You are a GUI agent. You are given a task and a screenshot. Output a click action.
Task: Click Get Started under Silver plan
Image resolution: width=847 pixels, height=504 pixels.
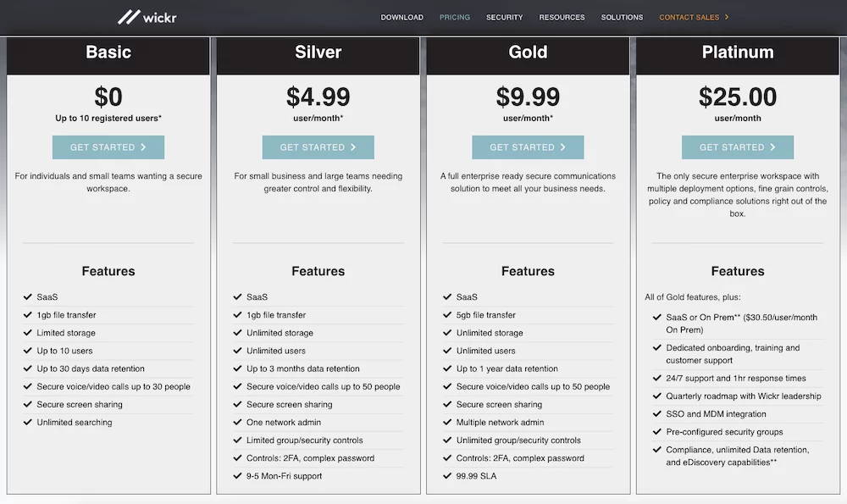coord(318,147)
